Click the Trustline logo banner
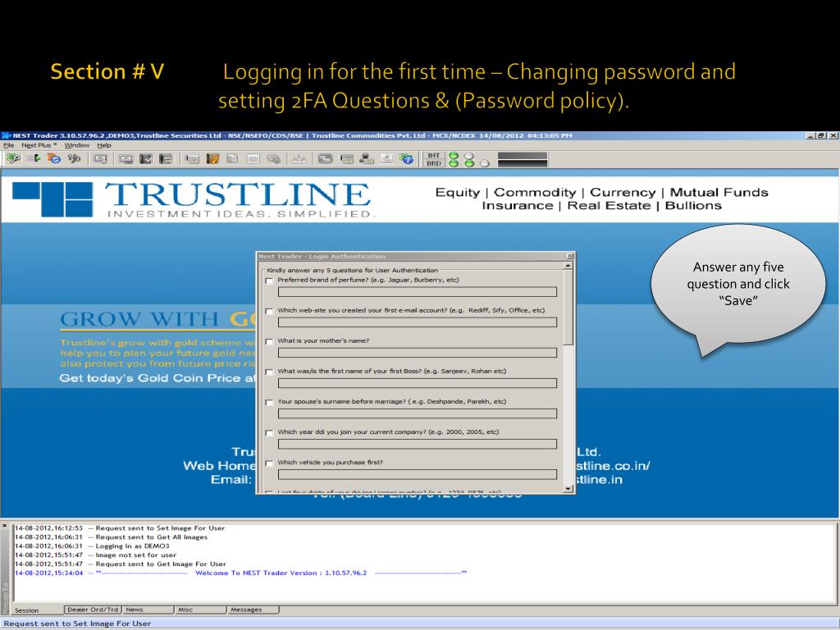This screenshot has height=630, width=840. coord(192,200)
